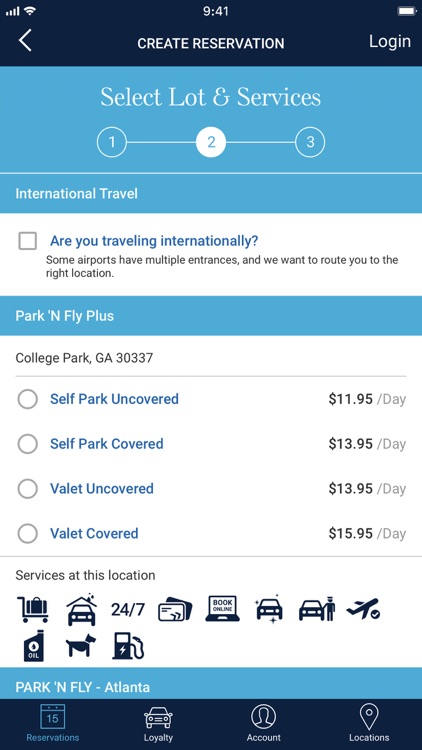Tap the pet boarding dog icon
Viewport: 422px width, 750px height.
80,646
